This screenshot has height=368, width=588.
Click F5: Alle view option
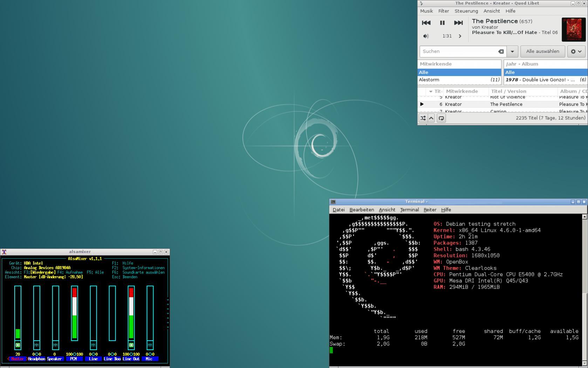tap(95, 272)
